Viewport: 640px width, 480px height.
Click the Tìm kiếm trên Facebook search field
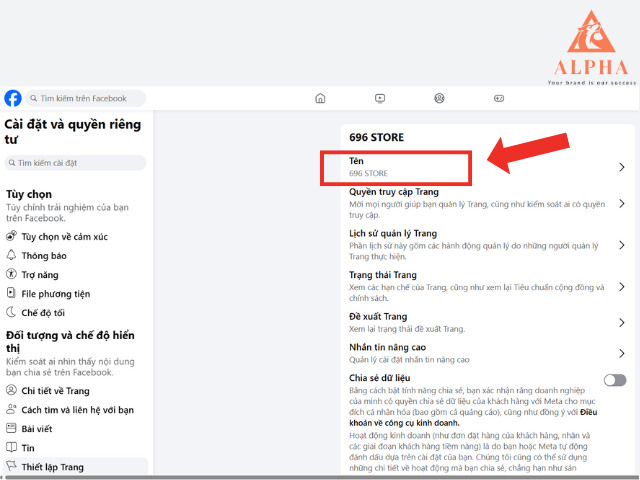pos(86,98)
